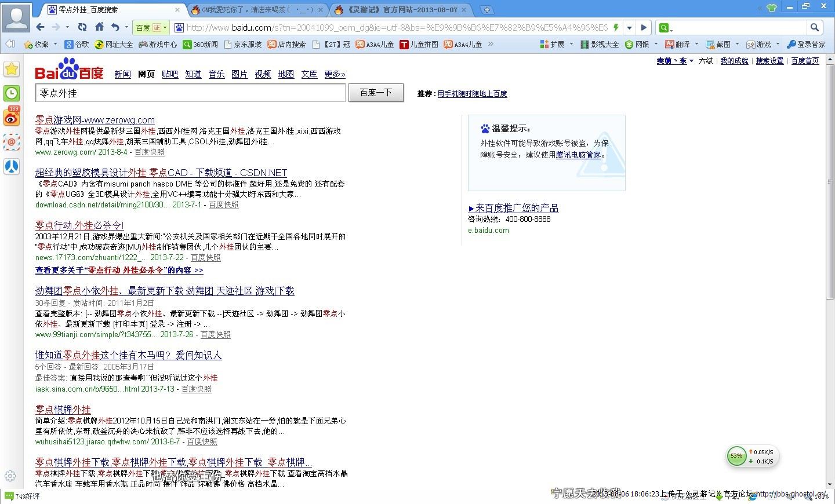Click the yellow star favorites sidebar icon

[12, 70]
